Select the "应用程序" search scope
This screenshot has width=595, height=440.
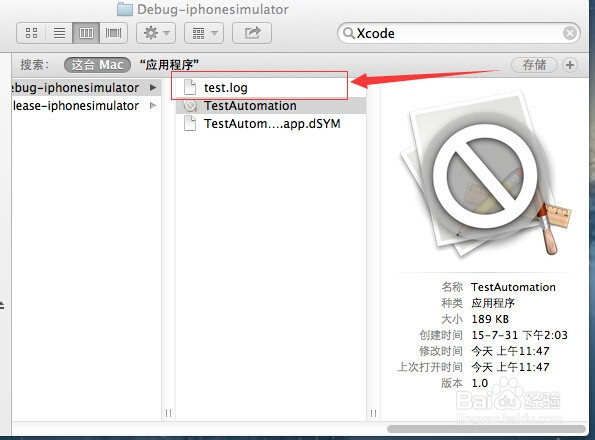(169, 65)
